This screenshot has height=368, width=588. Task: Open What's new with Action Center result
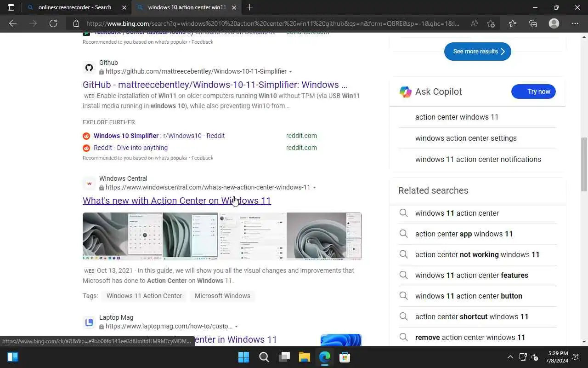point(177,201)
